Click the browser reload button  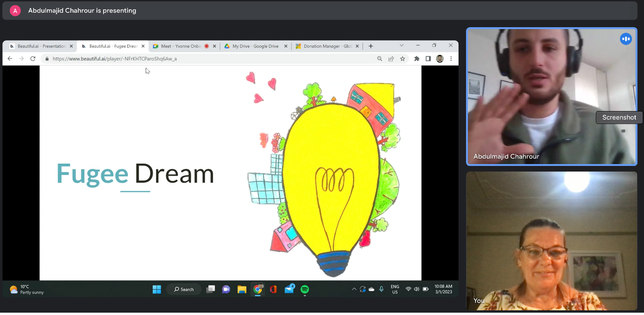[x=33, y=59]
